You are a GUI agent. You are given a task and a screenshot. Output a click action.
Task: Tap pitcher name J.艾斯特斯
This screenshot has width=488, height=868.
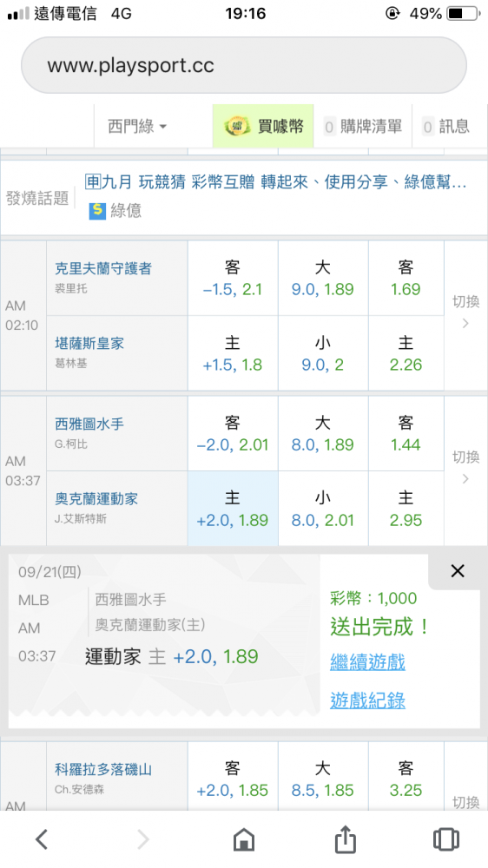81,519
